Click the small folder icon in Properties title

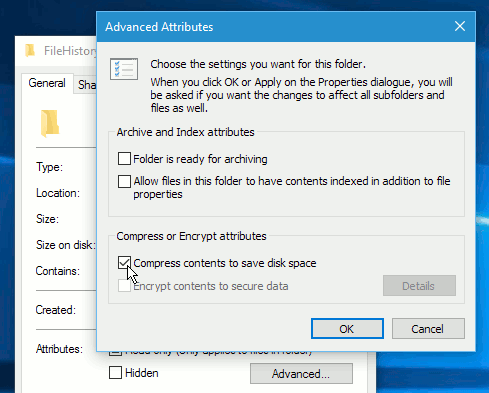coord(30,51)
